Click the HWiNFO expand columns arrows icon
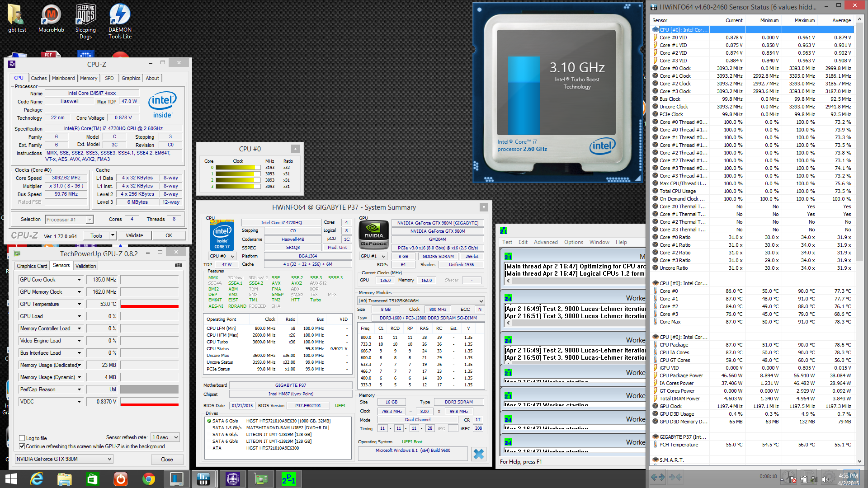 click(x=658, y=477)
